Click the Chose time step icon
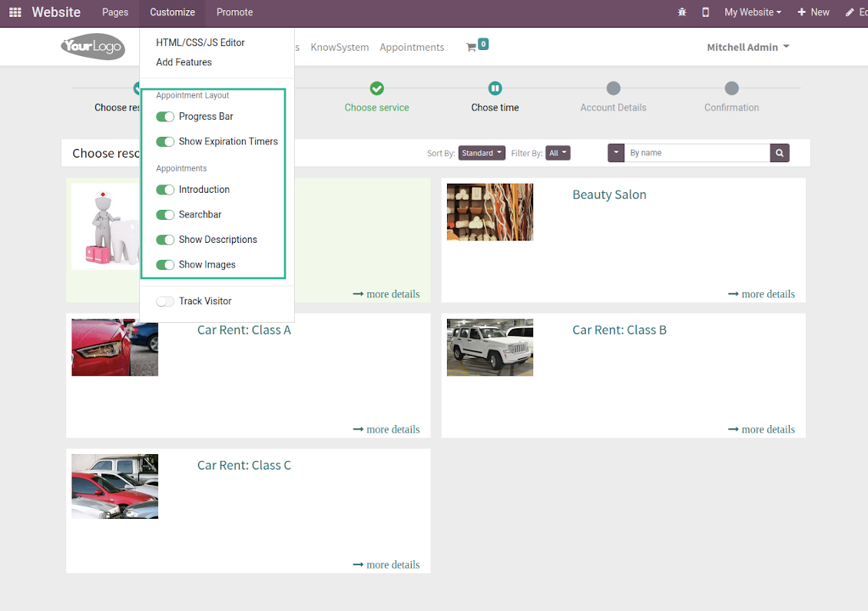 (495, 88)
